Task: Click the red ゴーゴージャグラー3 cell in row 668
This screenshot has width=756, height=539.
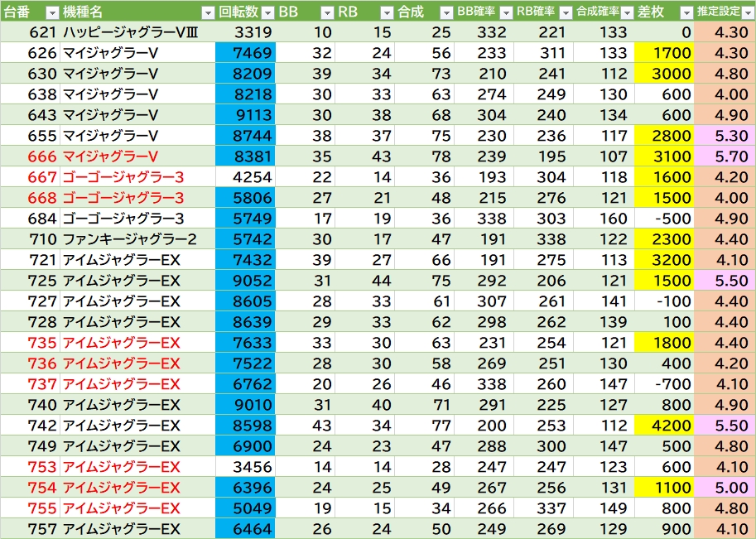Action: [137, 198]
